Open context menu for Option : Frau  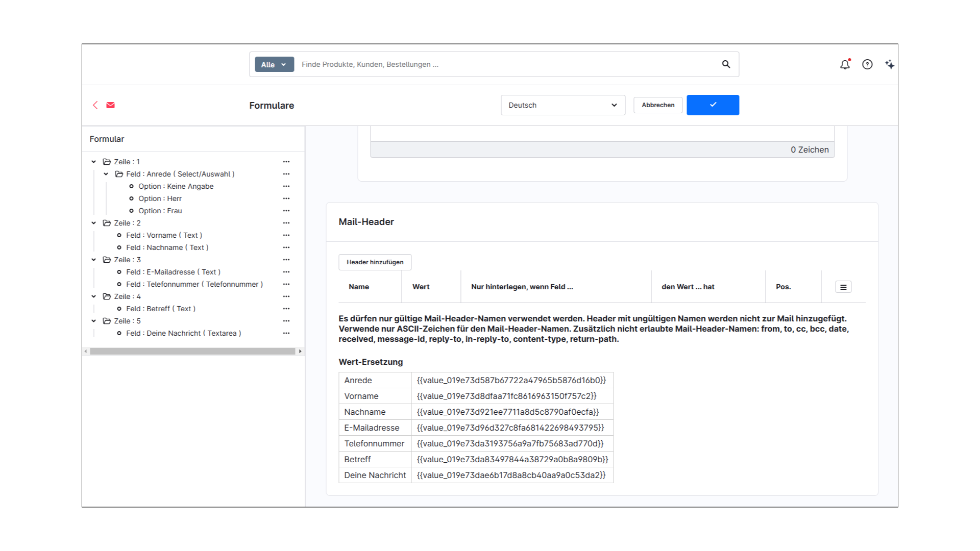point(286,211)
